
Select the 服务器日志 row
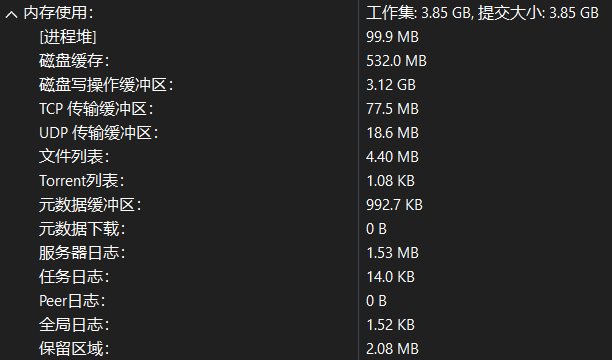(306, 253)
